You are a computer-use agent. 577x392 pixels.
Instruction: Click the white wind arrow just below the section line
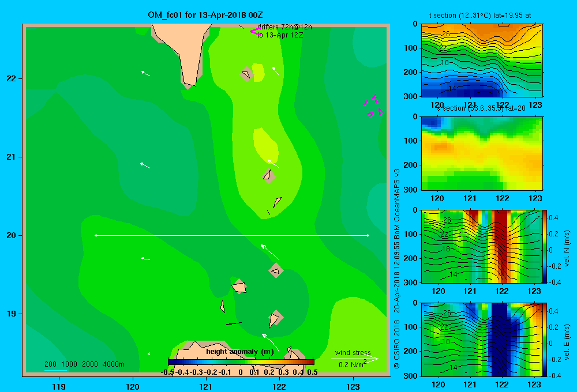[x=270, y=252]
